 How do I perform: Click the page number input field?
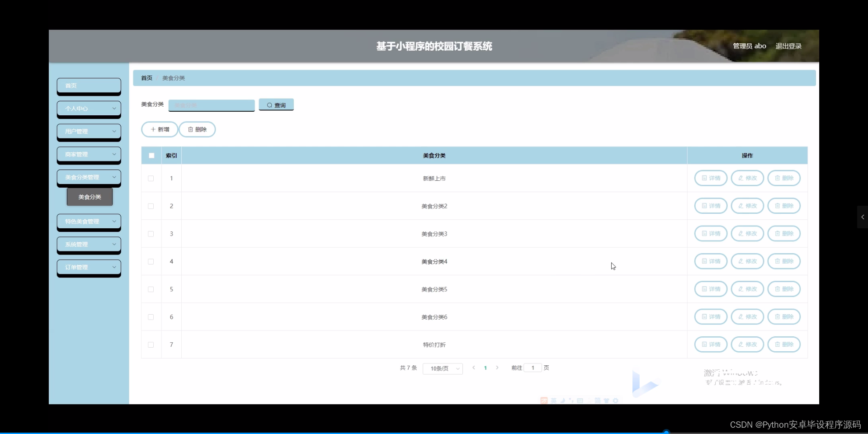coord(533,368)
